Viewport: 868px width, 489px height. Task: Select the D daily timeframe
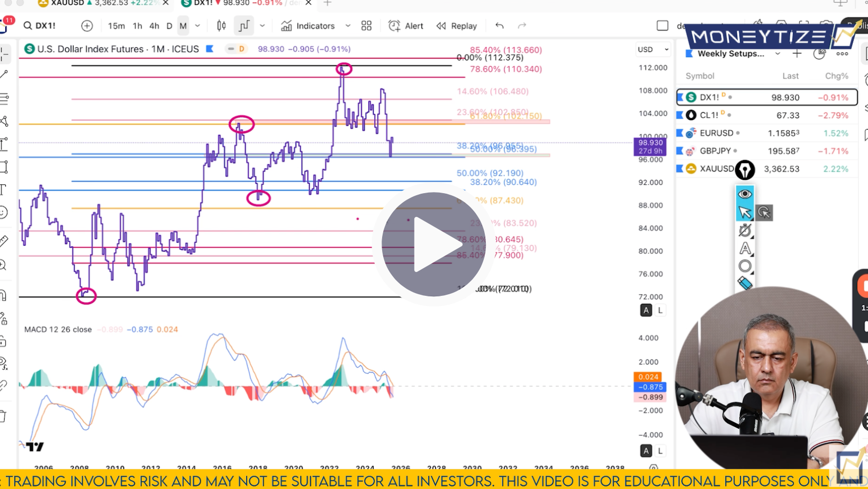click(x=169, y=25)
